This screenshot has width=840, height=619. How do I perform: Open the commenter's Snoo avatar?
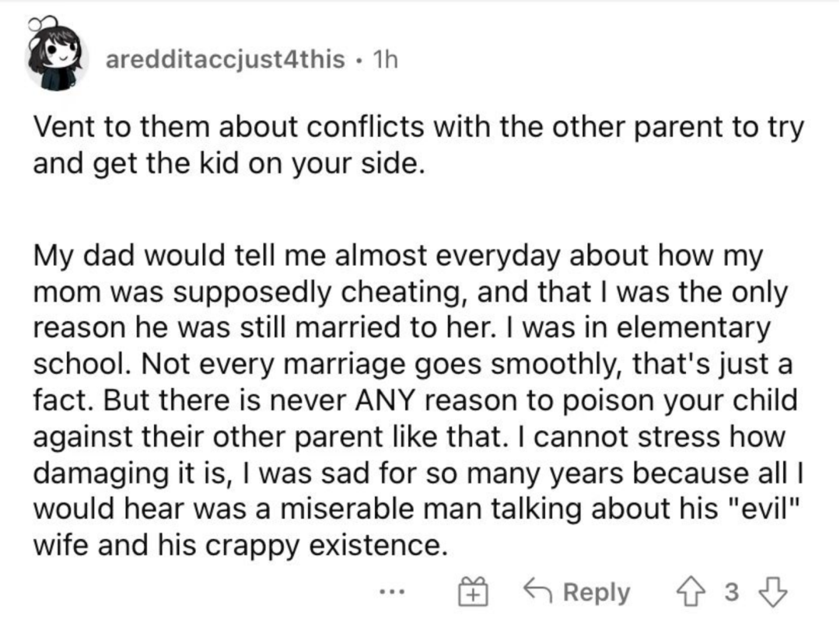(x=55, y=55)
